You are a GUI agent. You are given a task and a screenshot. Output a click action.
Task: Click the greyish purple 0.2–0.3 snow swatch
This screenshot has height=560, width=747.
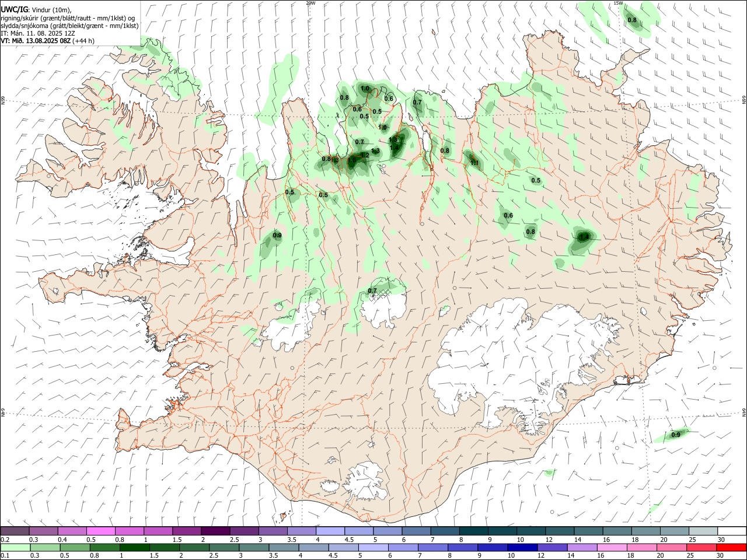pos(15,531)
